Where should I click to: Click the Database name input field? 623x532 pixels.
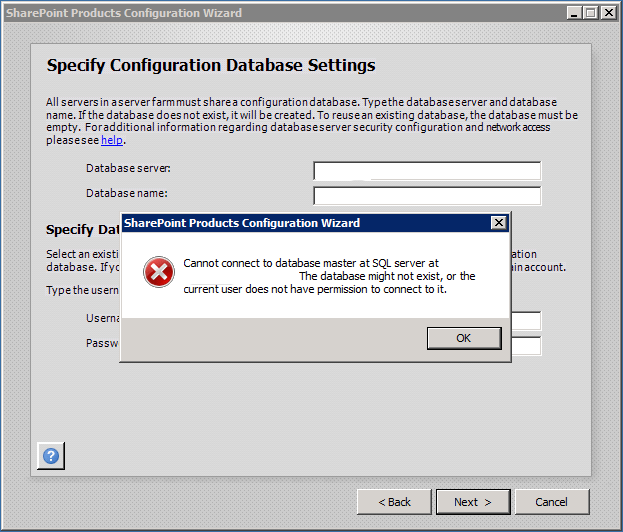pyautogui.click(x=427, y=196)
